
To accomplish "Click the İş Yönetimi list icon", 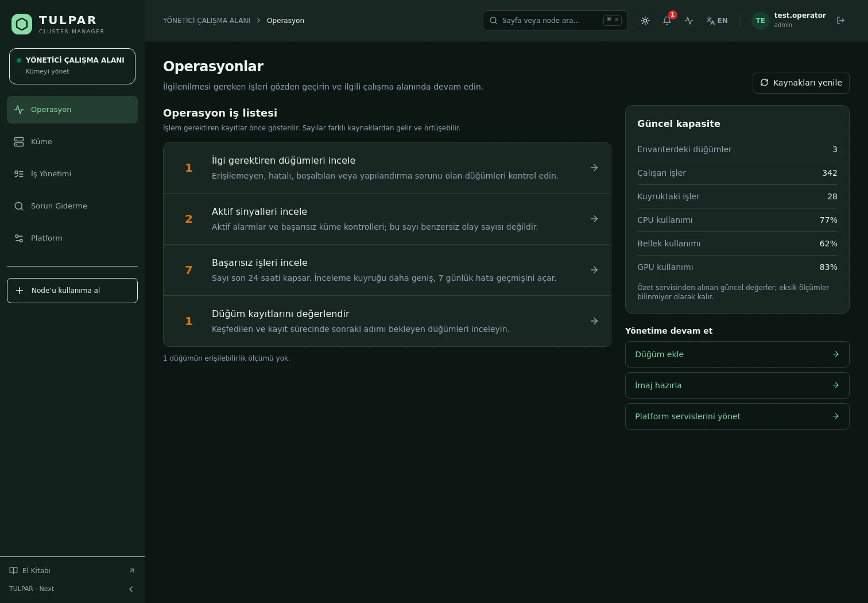I will pyautogui.click(x=19, y=174).
